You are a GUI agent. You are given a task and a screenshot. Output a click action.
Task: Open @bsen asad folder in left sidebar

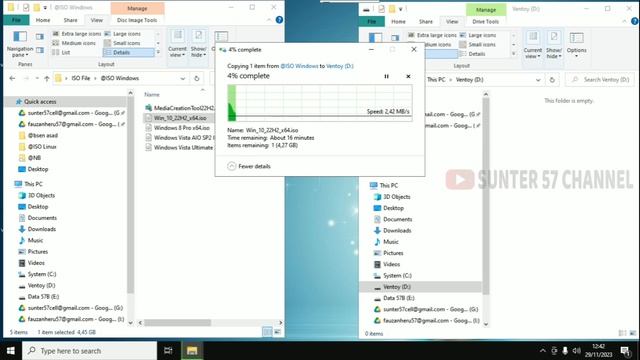(42, 136)
